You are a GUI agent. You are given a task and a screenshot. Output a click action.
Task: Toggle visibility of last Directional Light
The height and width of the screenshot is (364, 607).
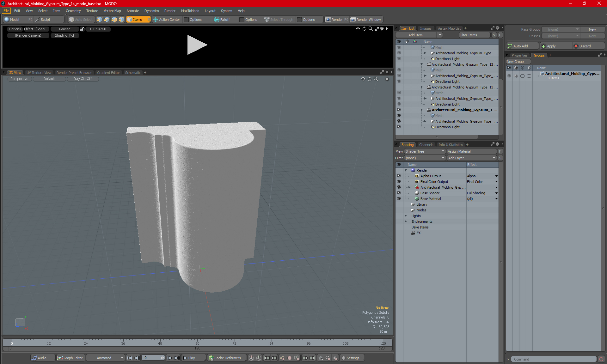tap(399, 127)
